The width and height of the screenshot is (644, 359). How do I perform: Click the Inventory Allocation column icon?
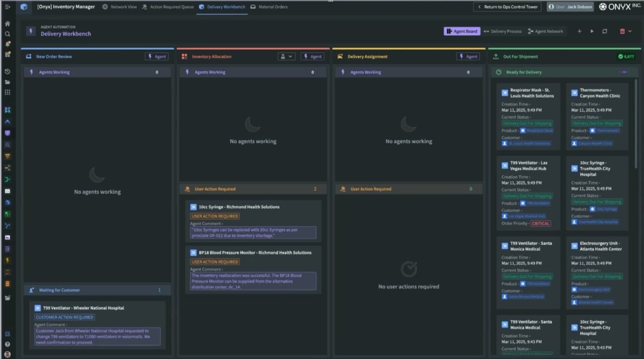click(x=185, y=57)
